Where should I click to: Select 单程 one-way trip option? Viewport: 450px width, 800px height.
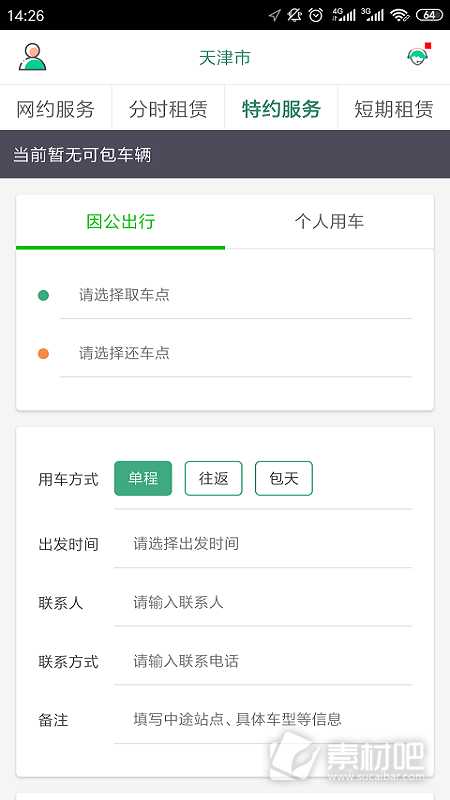pos(143,479)
